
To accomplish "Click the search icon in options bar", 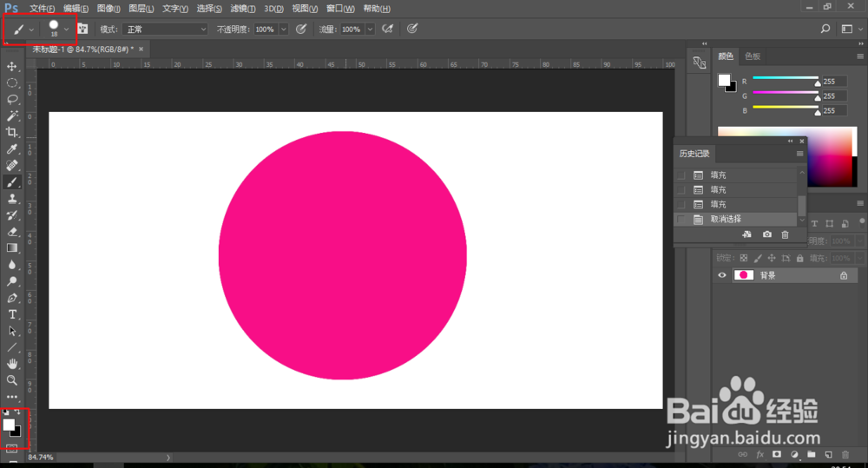I will 825,29.
